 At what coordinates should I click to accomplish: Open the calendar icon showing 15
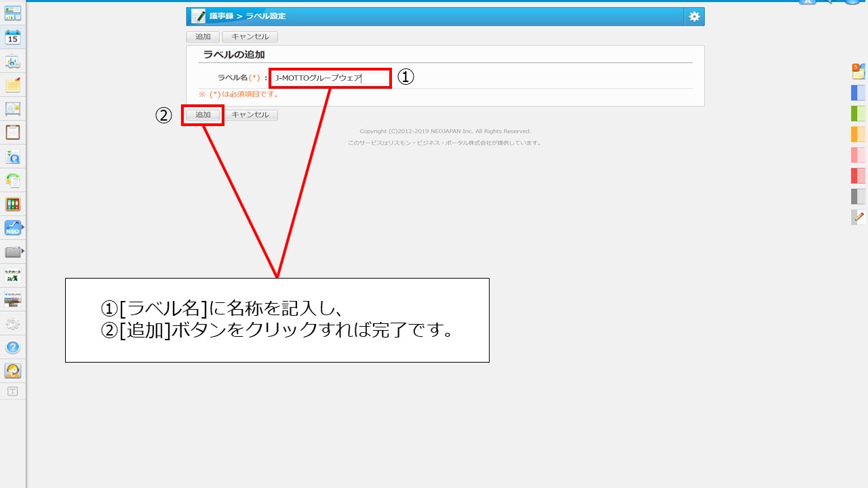[x=12, y=37]
